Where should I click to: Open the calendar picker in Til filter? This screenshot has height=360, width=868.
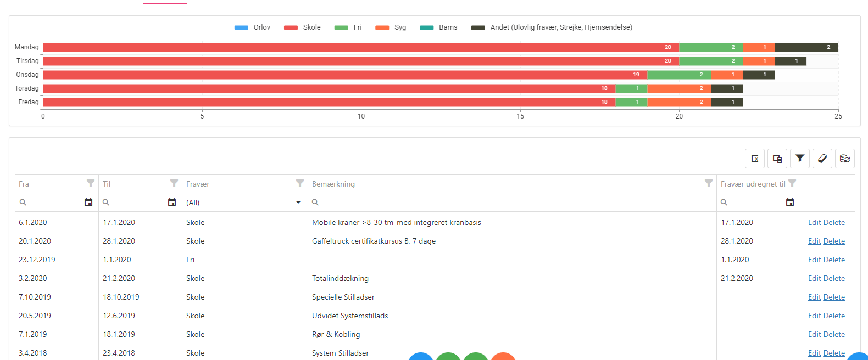[x=172, y=203]
